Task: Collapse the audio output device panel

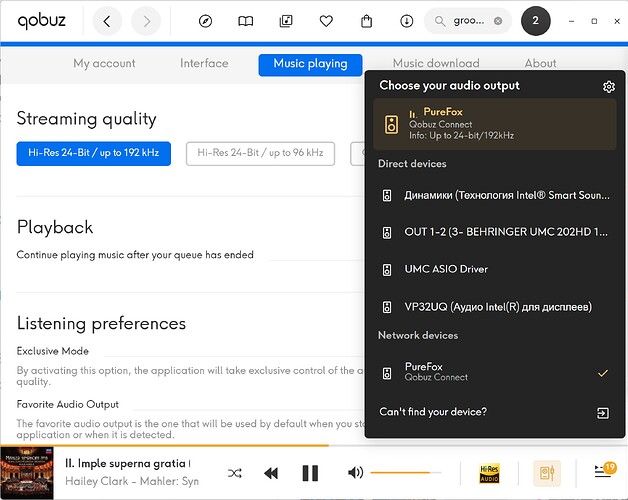Action: (x=546, y=472)
